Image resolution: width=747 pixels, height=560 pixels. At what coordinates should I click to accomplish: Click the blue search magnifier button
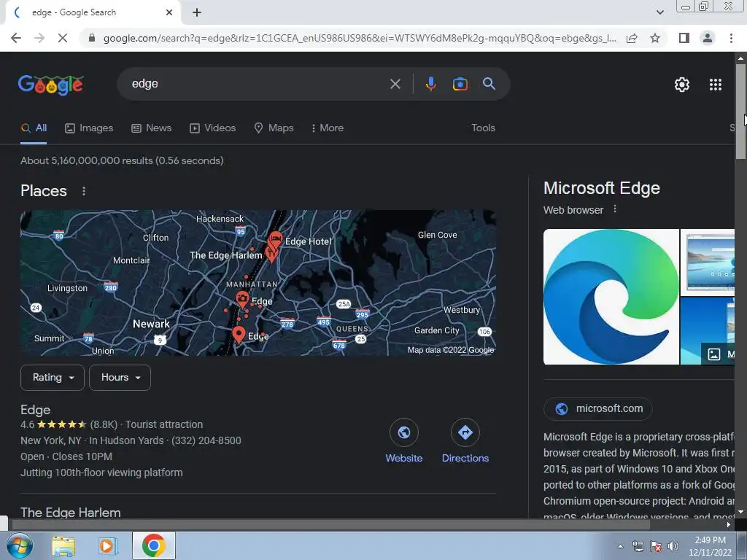(x=489, y=84)
